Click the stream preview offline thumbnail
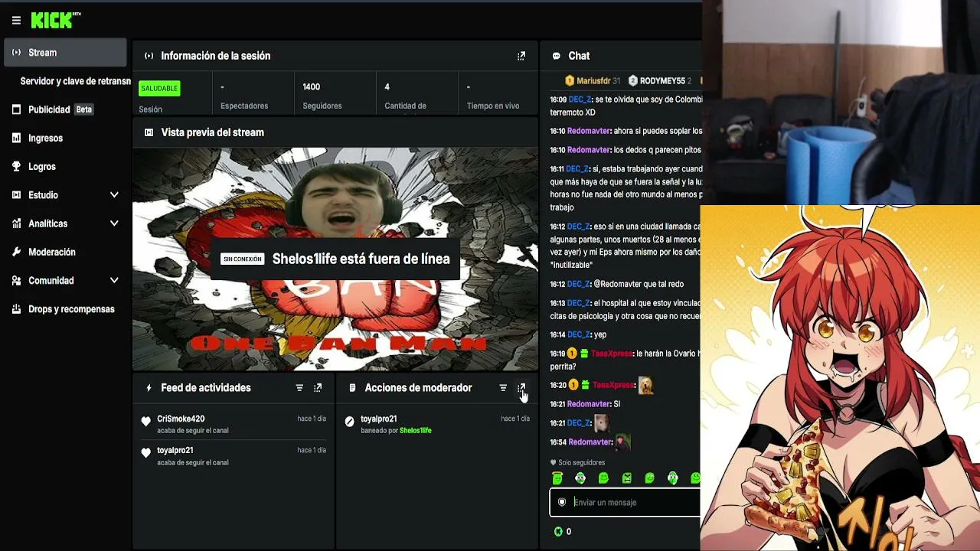The height and width of the screenshot is (551, 980). coord(335,259)
